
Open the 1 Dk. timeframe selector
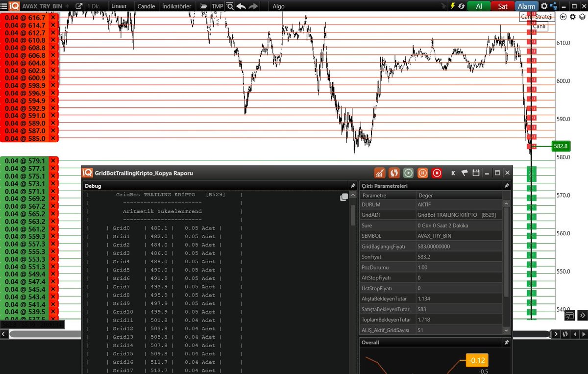(93, 6)
